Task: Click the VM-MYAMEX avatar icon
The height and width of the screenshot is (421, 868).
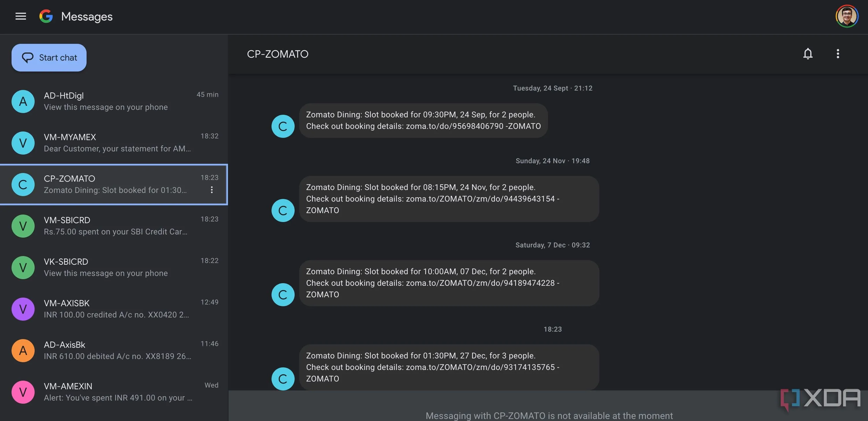Action: click(x=23, y=143)
